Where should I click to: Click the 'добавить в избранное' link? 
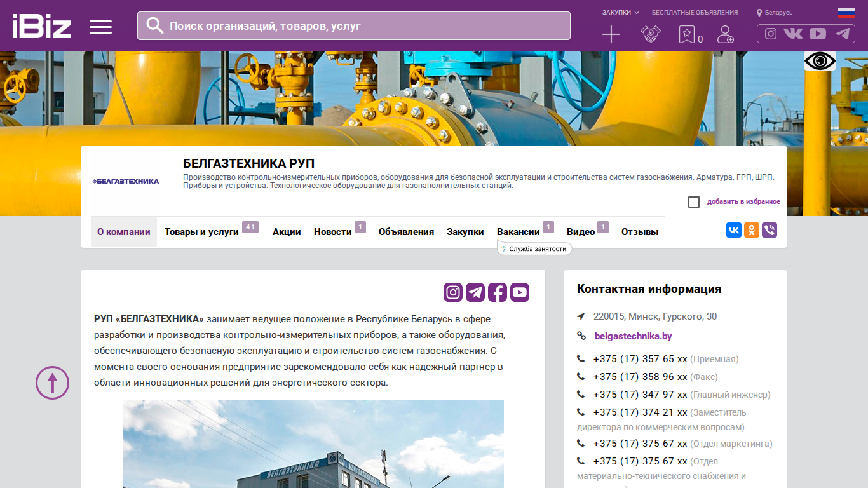click(x=743, y=202)
